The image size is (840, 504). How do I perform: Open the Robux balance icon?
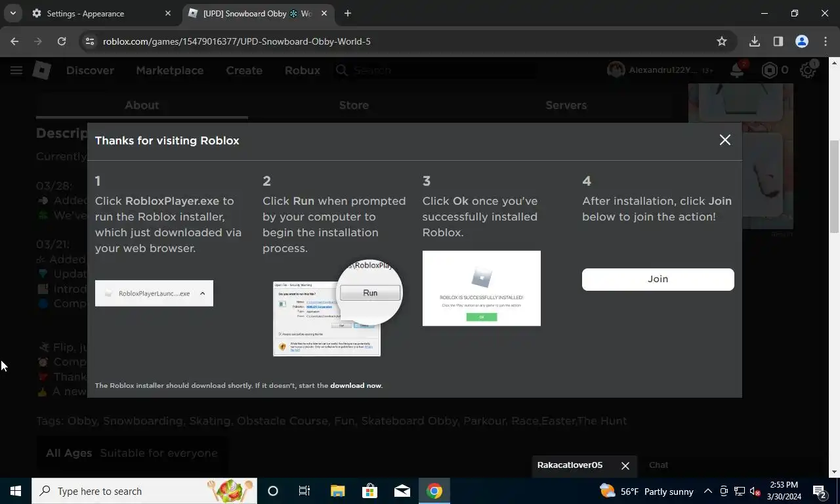768,70
